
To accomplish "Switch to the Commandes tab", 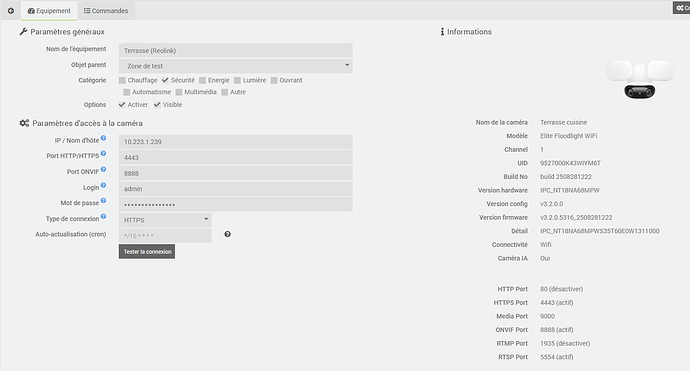I will pyautogui.click(x=106, y=11).
